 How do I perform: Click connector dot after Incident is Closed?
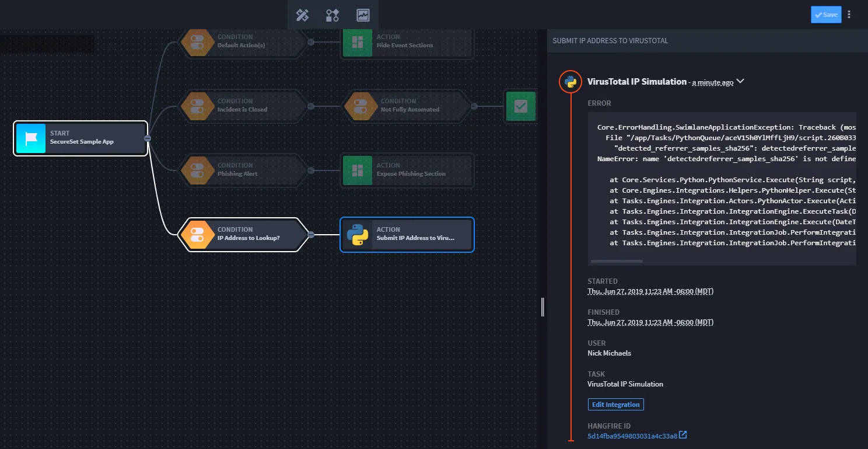tap(311, 106)
